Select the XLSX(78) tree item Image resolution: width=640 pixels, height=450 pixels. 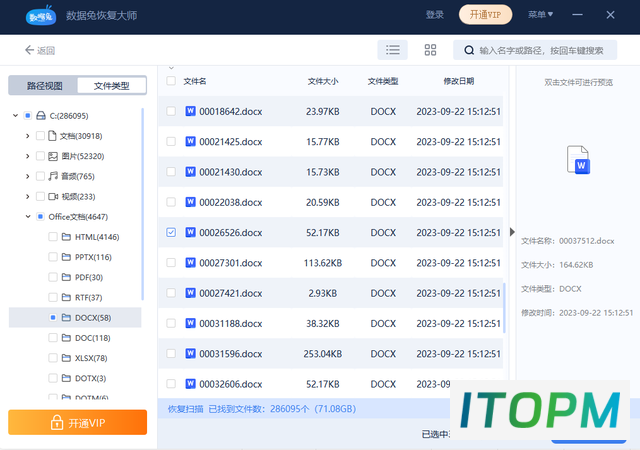75,358
